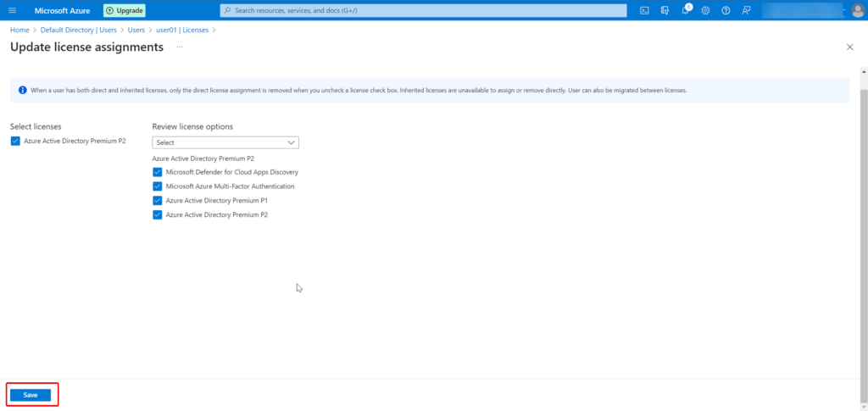The width and height of the screenshot is (868, 411).
Task: Click the 'Select licenses' heading text
Action: point(36,126)
